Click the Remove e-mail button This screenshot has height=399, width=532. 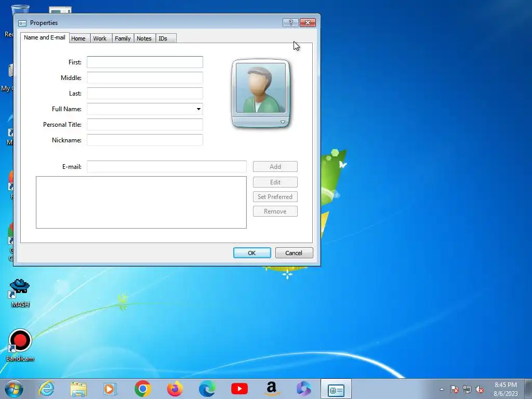pyautogui.click(x=275, y=211)
